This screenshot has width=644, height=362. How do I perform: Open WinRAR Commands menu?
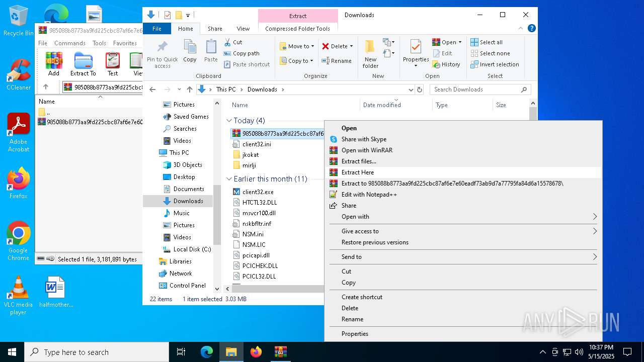[x=70, y=43]
